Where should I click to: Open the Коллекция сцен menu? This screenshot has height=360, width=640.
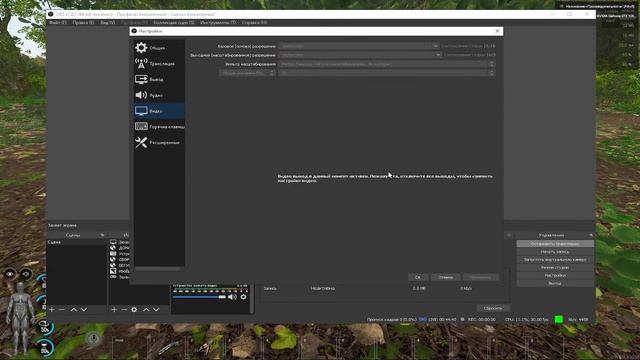coord(174,22)
